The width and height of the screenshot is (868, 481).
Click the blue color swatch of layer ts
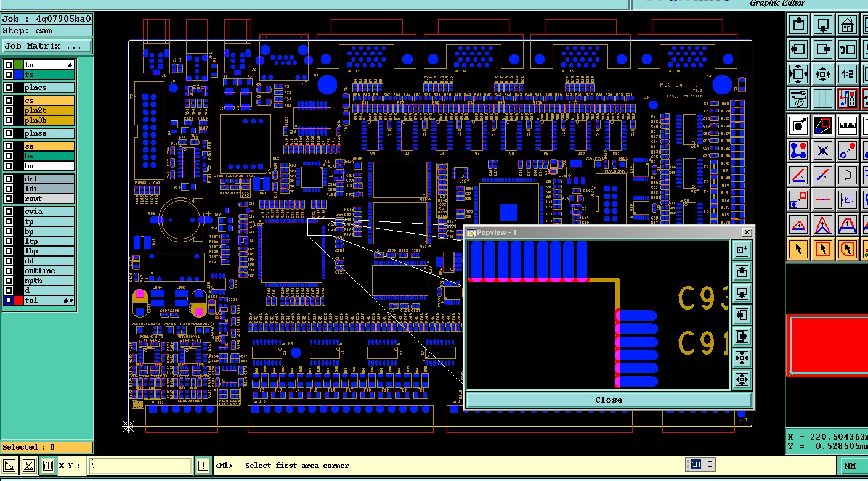18,75
